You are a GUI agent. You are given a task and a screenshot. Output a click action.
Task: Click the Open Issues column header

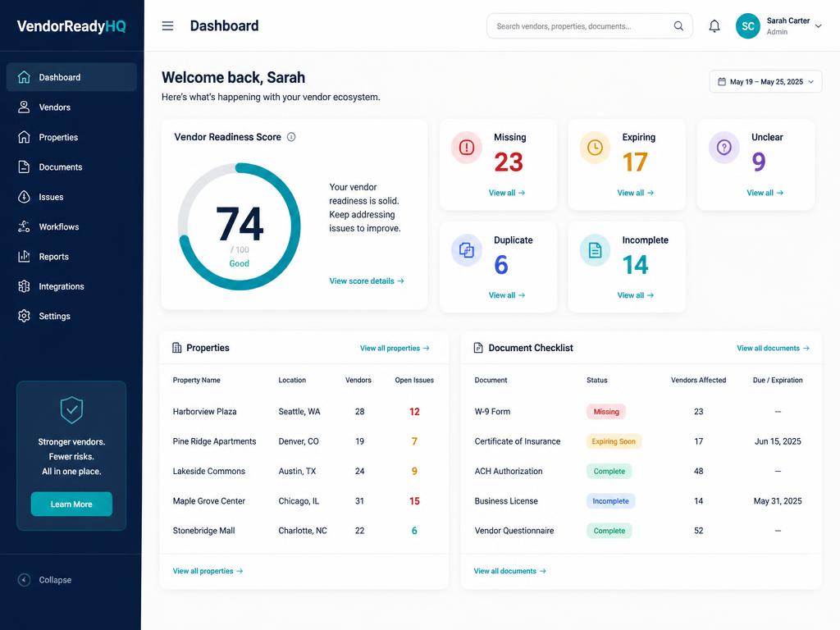coord(414,380)
